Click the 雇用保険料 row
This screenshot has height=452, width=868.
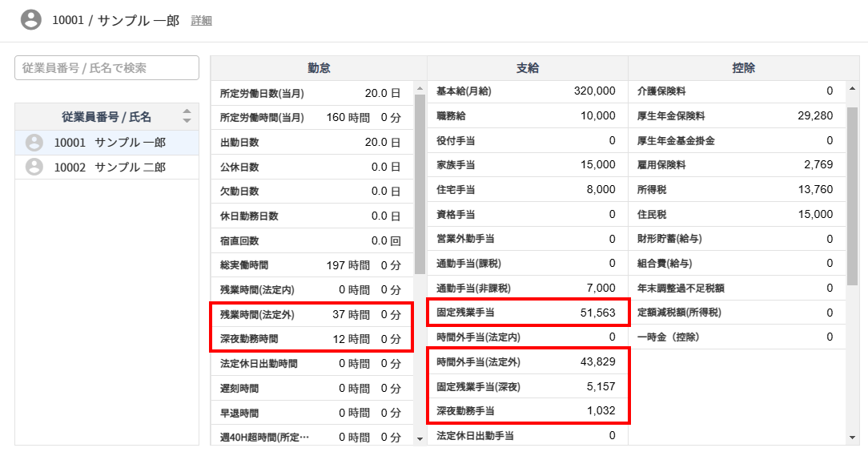pyautogui.click(x=737, y=164)
